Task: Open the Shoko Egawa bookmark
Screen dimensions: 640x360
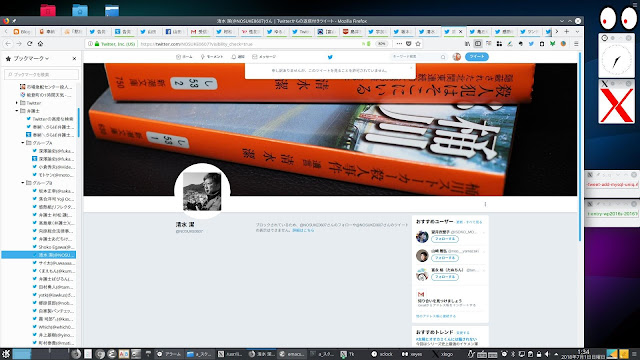Action: click(53, 247)
